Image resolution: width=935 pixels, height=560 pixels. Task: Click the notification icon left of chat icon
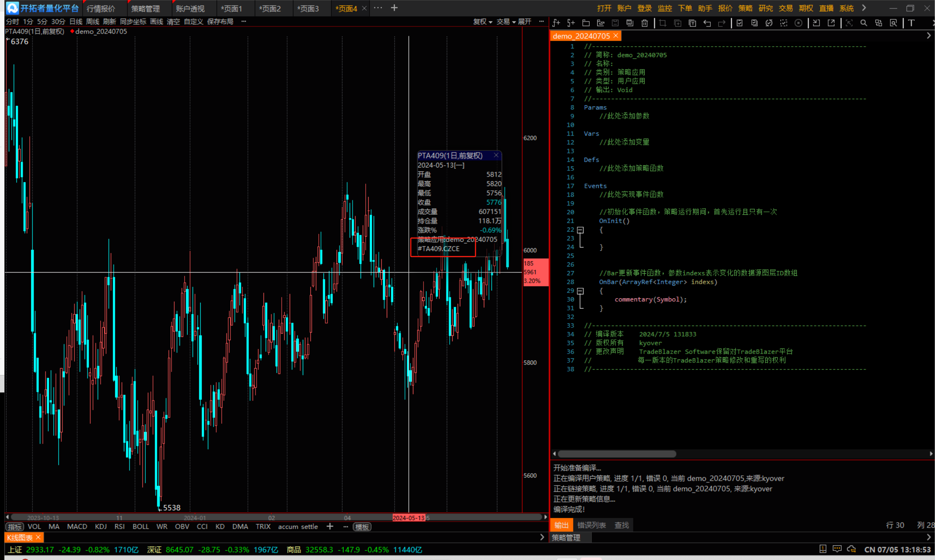(823, 549)
